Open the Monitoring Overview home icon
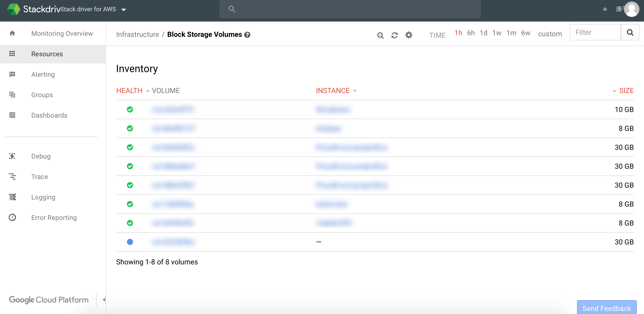The height and width of the screenshot is (314, 644). coord(12,33)
